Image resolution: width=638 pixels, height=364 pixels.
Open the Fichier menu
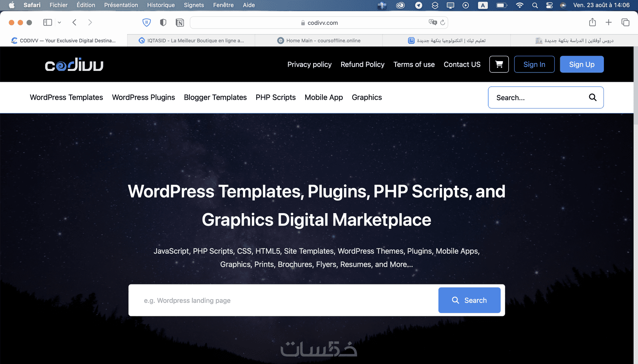[x=59, y=5]
